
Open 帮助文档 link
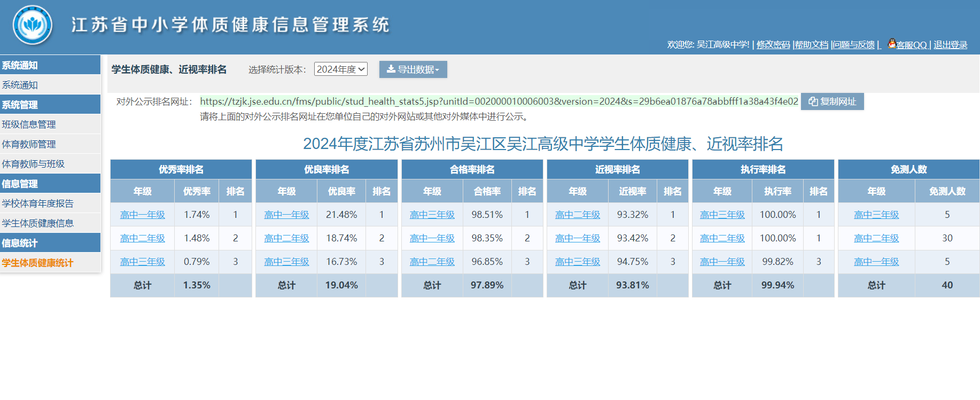tap(811, 45)
